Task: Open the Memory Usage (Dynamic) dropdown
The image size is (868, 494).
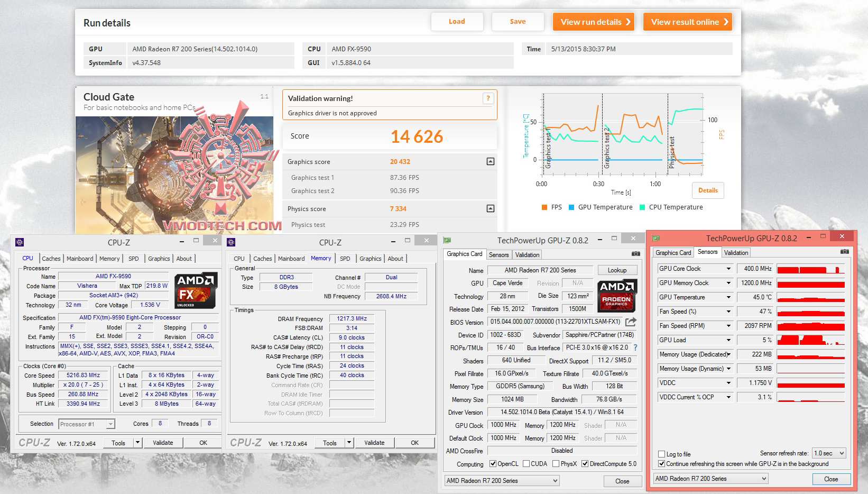Action: point(728,369)
